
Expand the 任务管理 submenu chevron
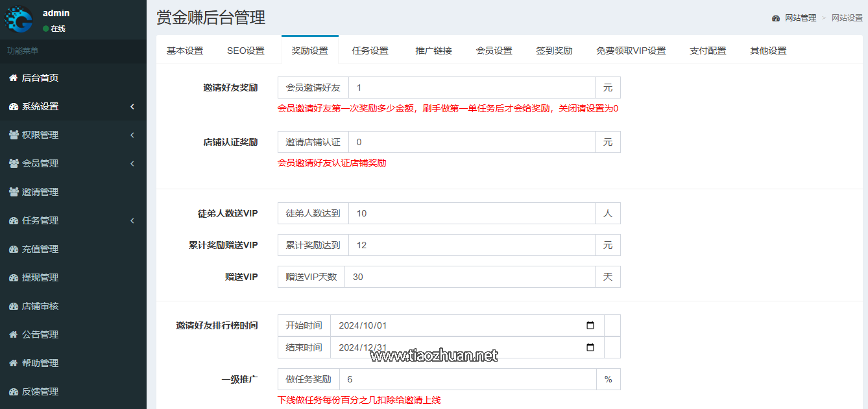pos(132,220)
